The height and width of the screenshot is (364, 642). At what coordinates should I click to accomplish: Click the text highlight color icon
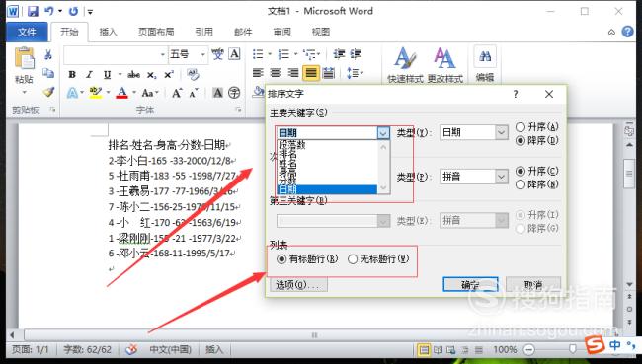[x=96, y=93]
